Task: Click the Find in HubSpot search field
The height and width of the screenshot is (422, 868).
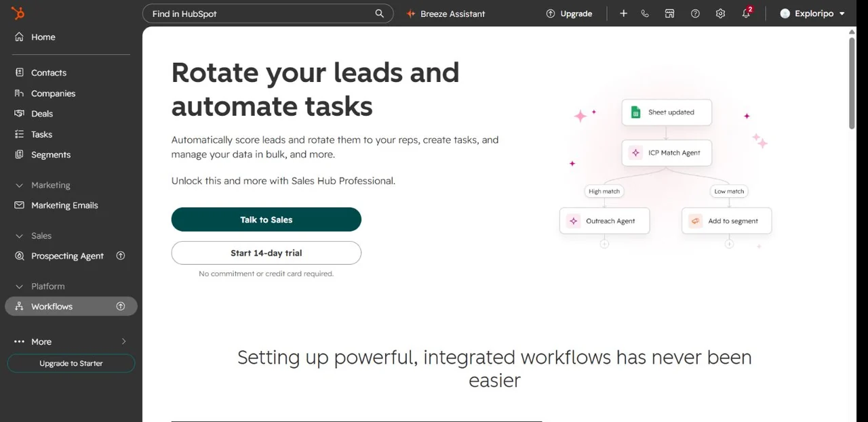Action: (x=268, y=14)
